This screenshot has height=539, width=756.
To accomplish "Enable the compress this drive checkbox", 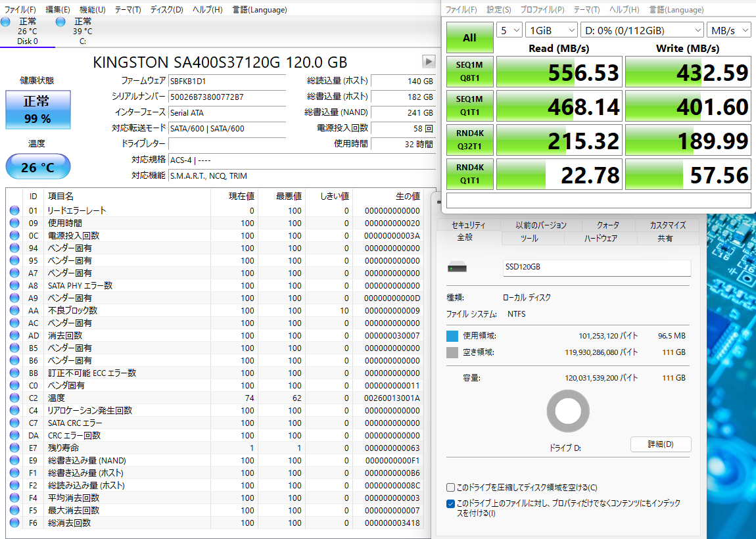I will click(x=450, y=488).
